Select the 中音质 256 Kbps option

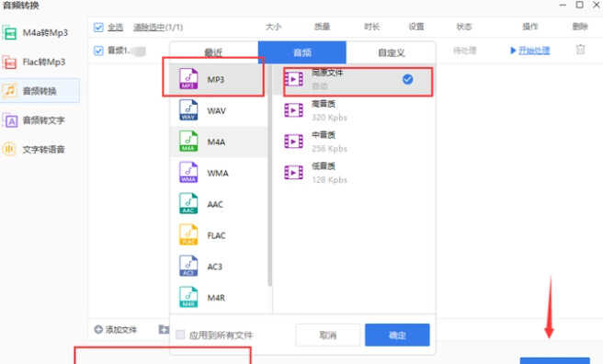(354, 142)
